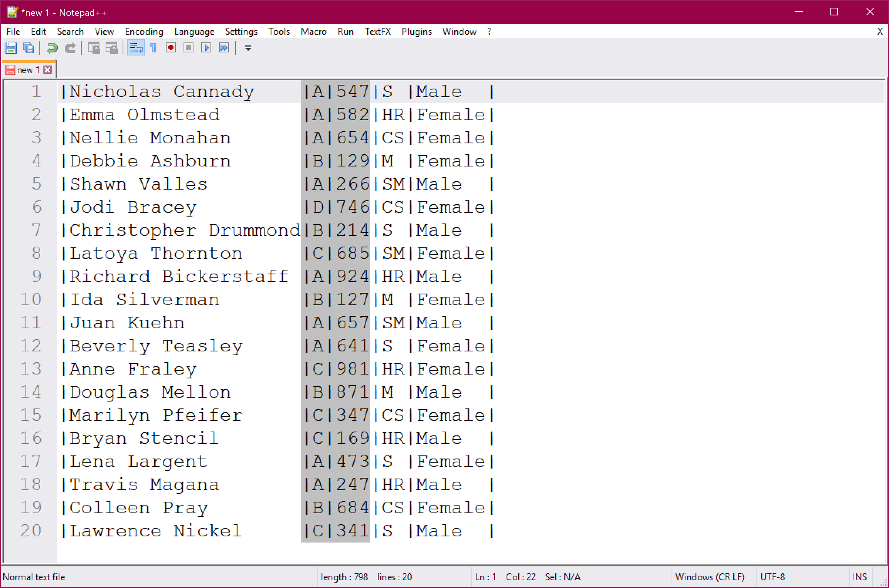Open the Encoding menu
Screen dimensions: 889x588
coord(144,32)
